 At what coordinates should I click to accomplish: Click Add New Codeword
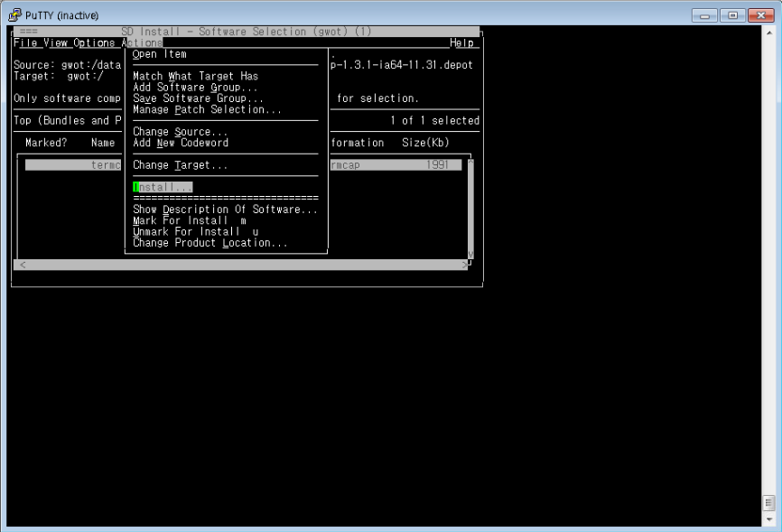(x=180, y=143)
